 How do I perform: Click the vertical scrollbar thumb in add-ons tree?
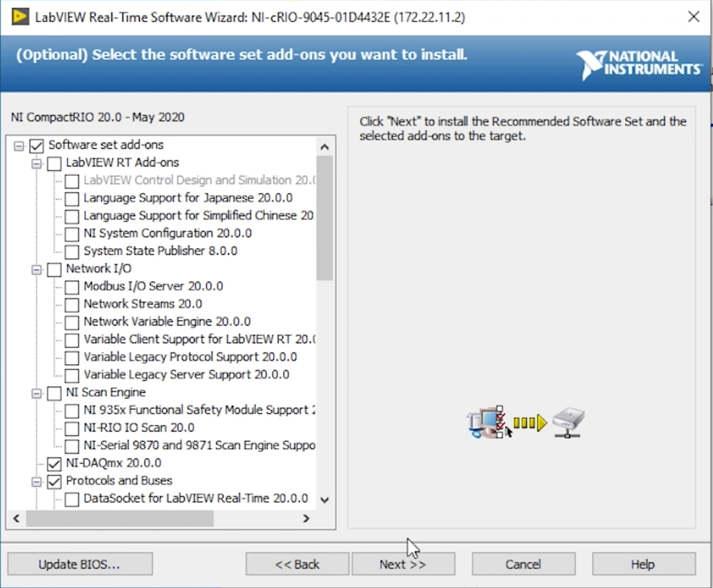click(x=324, y=217)
